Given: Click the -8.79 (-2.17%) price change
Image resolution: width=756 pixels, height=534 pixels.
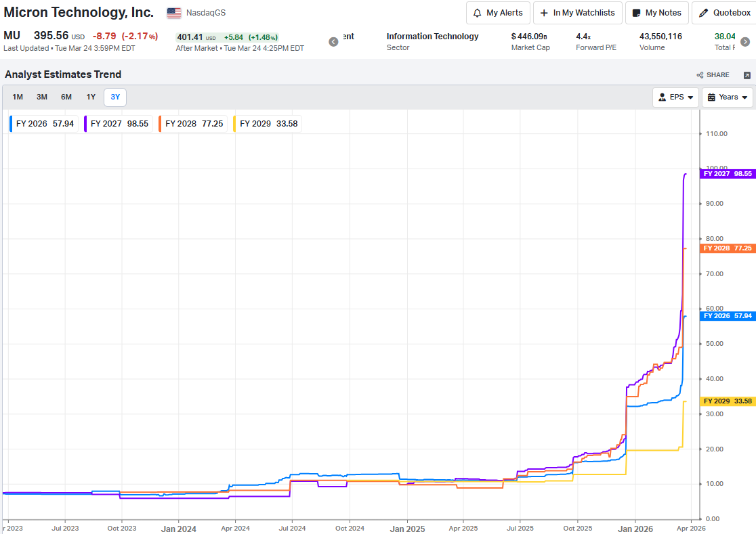Looking at the screenshot, I should pos(125,37).
